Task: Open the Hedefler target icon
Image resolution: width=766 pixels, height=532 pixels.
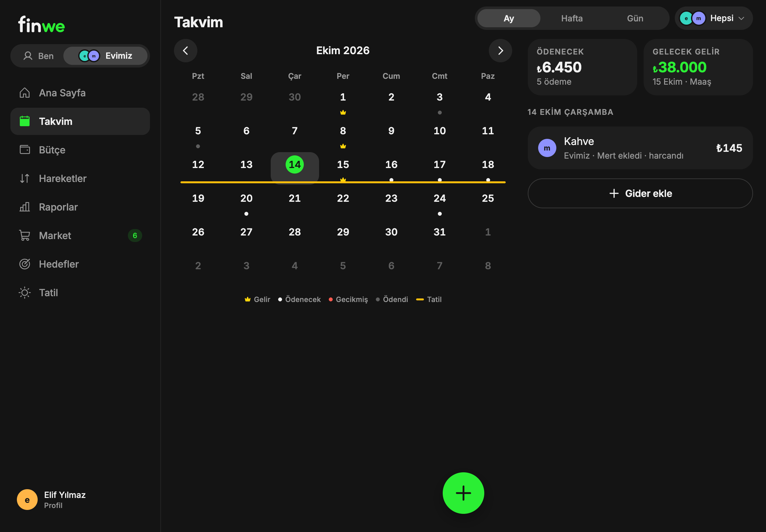Action: tap(25, 264)
